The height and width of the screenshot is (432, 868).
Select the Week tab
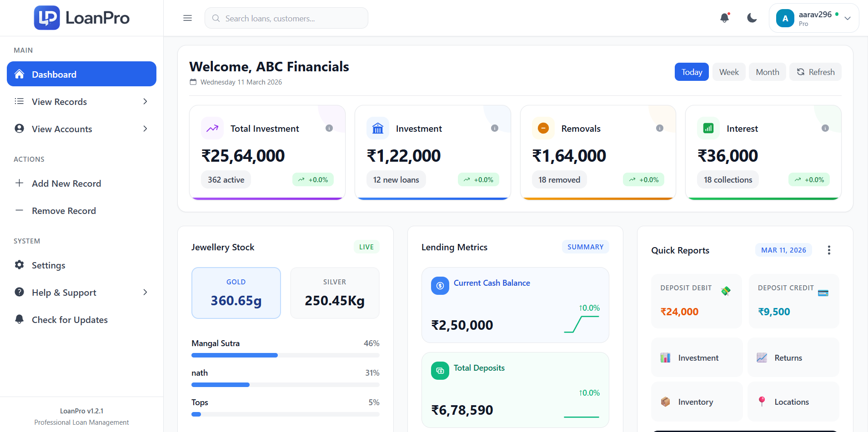[x=728, y=72]
